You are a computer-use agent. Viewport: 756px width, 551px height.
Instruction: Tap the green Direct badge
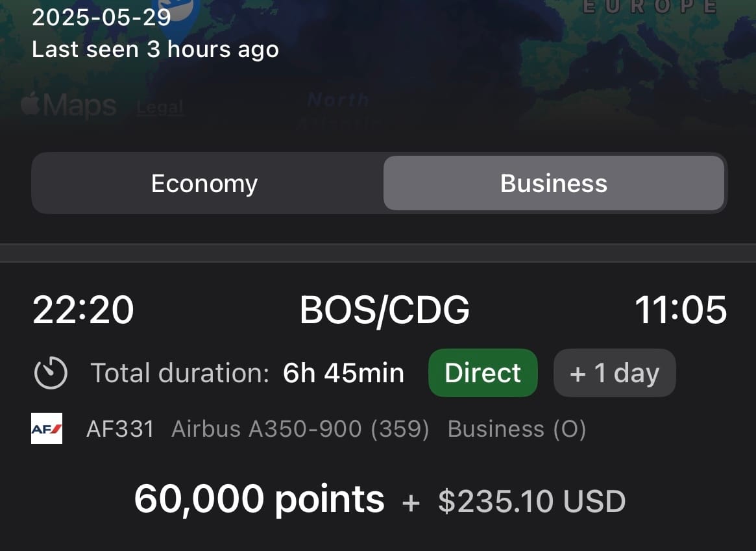click(x=483, y=373)
